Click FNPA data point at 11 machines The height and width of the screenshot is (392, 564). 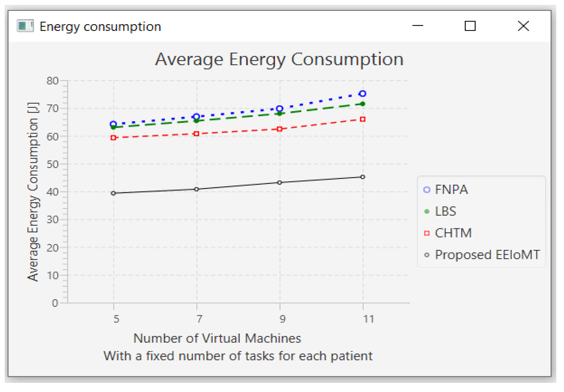tap(363, 94)
